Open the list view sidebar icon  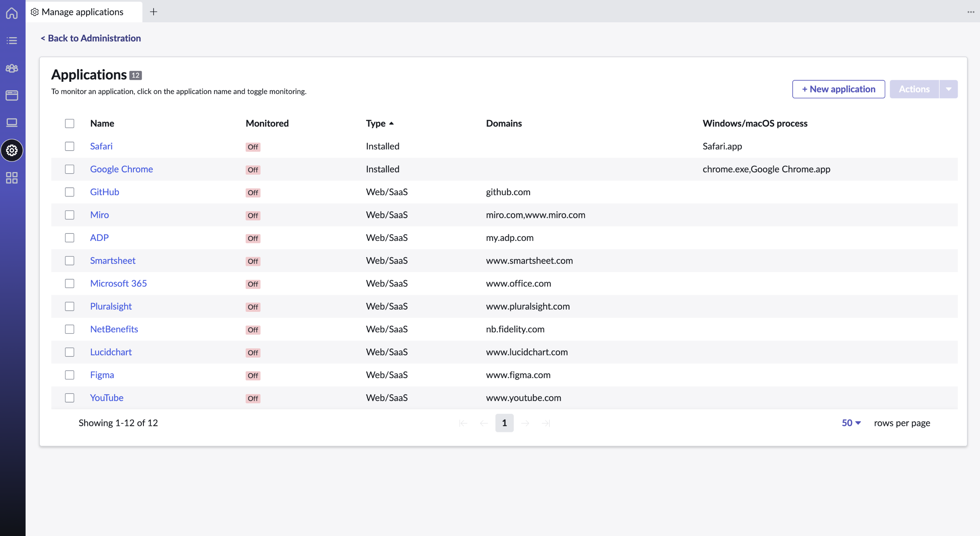(12, 40)
